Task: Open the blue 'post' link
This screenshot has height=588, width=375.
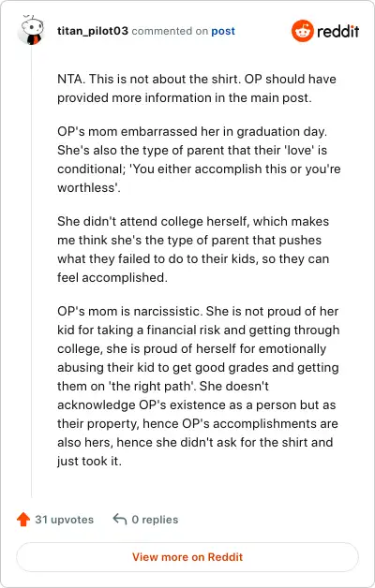Action: 223,31
